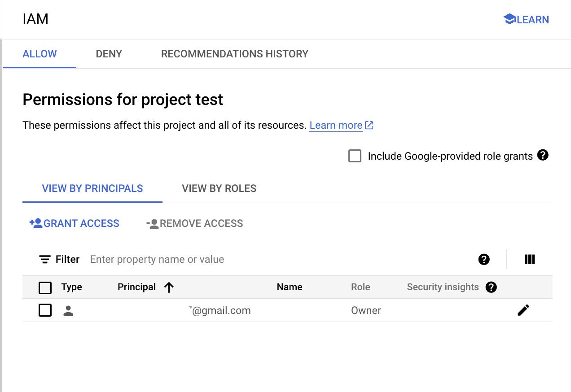This screenshot has width=571, height=392.
Task: Open the Recommendations History tab
Action: coord(234,54)
